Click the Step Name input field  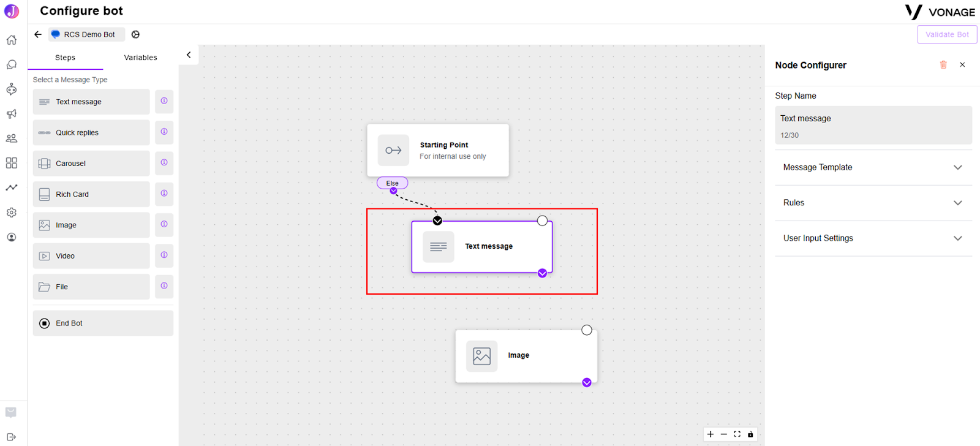click(873, 125)
